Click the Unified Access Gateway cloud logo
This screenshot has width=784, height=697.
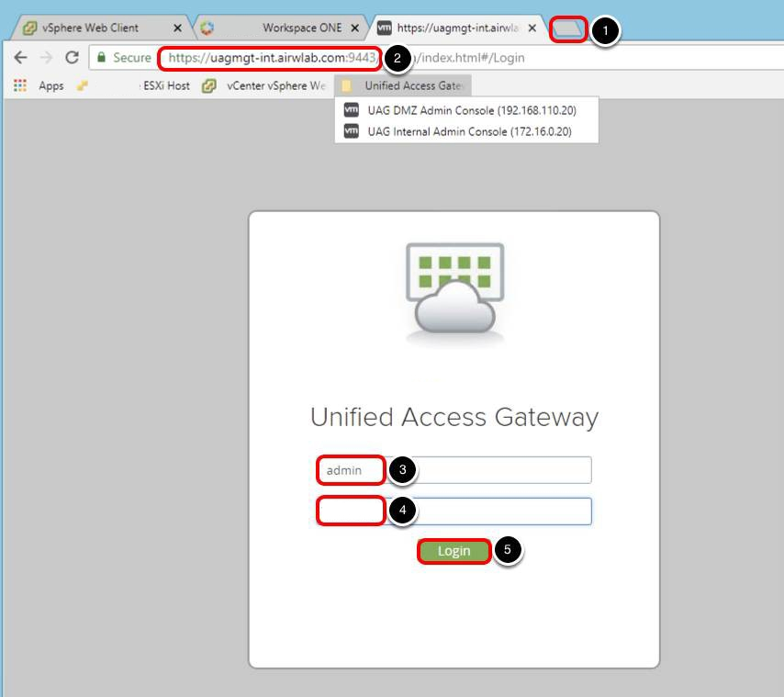(453, 288)
